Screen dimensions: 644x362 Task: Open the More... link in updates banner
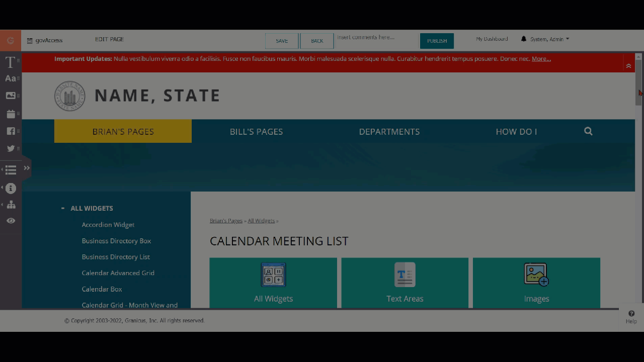coord(541,59)
